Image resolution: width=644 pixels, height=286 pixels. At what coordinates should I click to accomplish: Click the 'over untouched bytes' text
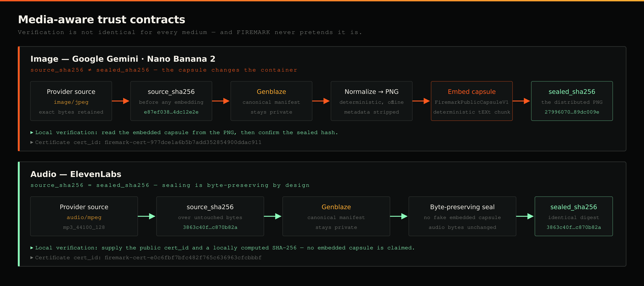[x=210, y=218]
